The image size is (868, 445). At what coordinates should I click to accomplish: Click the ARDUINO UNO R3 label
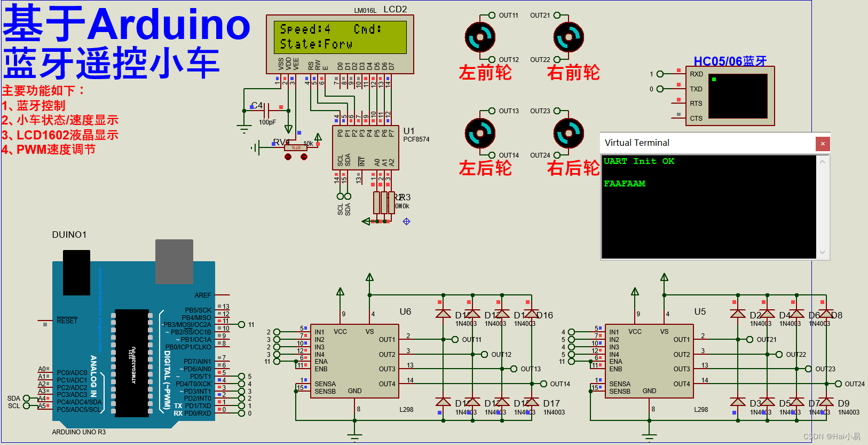pos(79,432)
